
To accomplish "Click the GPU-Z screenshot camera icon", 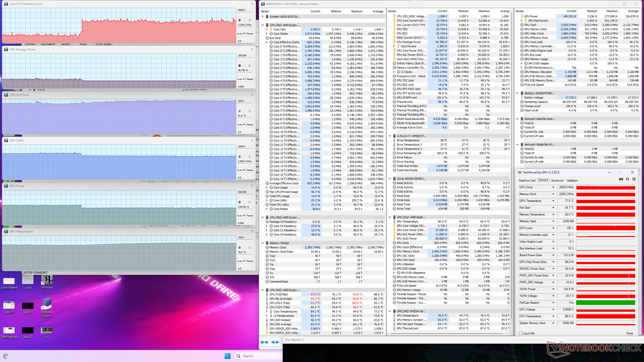I will 621,179.
